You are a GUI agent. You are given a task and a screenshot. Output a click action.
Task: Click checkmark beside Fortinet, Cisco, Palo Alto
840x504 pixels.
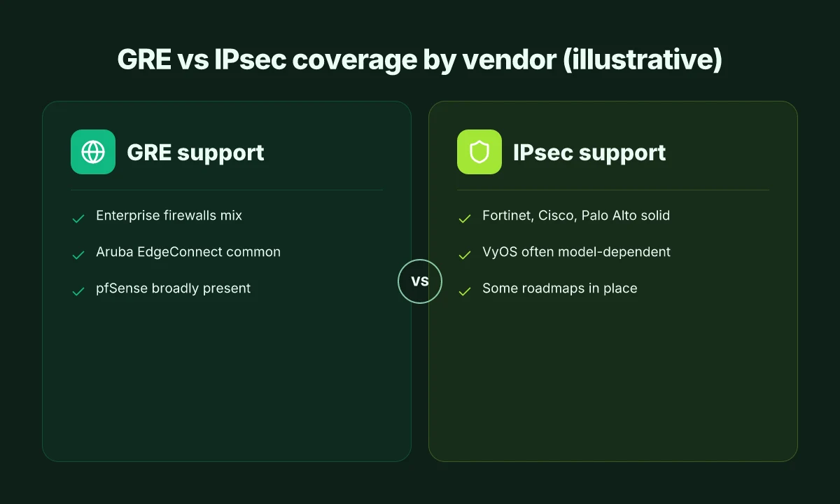coord(465,219)
